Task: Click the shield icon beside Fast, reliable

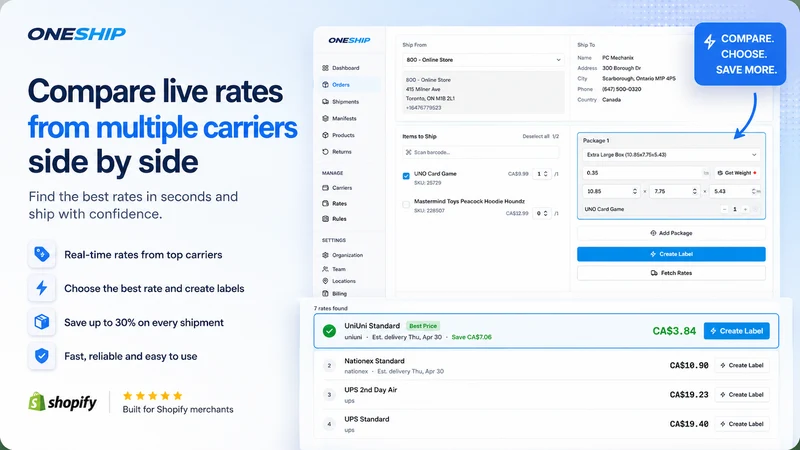Action: coord(42,356)
